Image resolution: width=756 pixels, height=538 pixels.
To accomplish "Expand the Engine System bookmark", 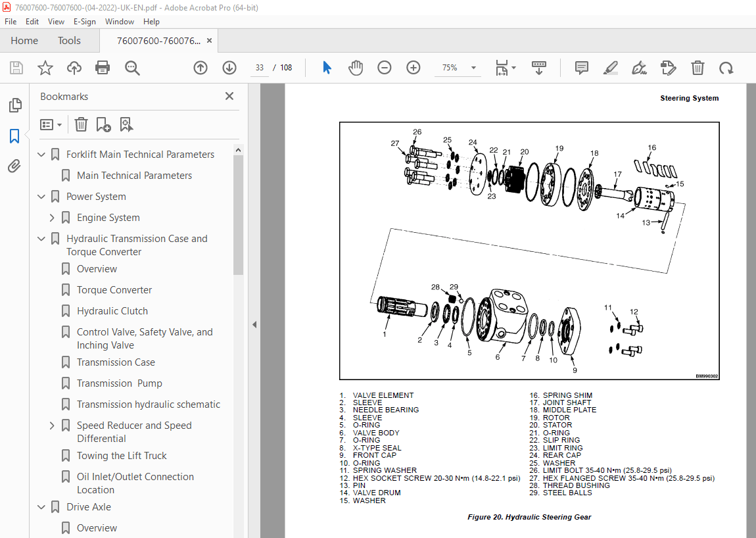I will [x=51, y=217].
